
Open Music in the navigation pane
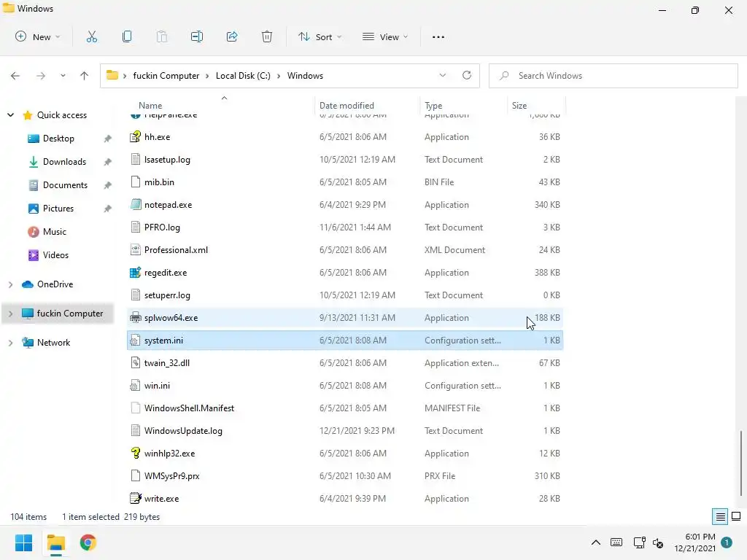(x=54, y=232)
